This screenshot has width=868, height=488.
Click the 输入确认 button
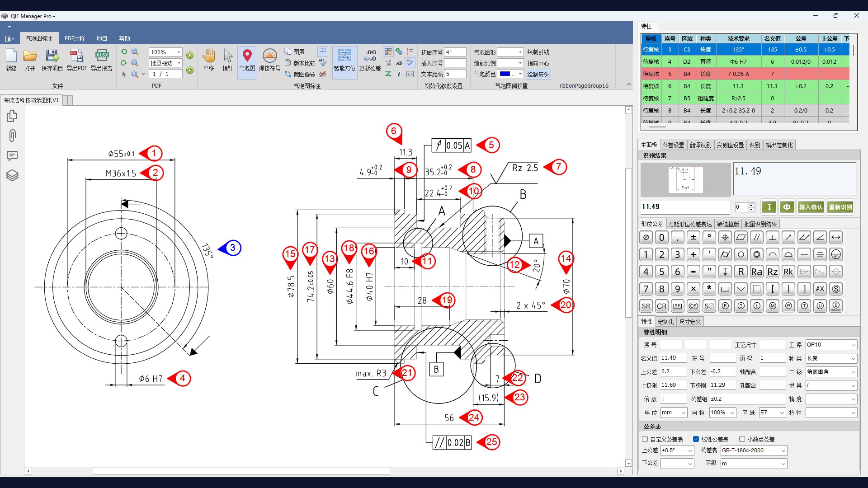tap(811, 207)
